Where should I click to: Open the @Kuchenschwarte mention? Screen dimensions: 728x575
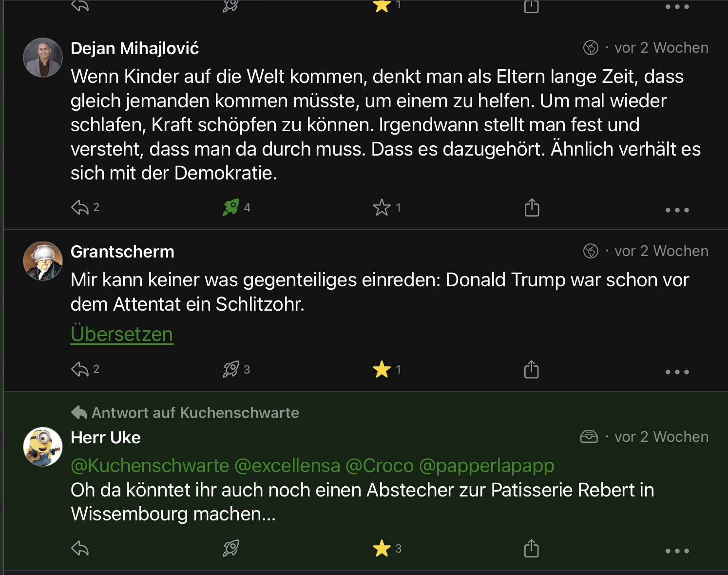(150, 466)
